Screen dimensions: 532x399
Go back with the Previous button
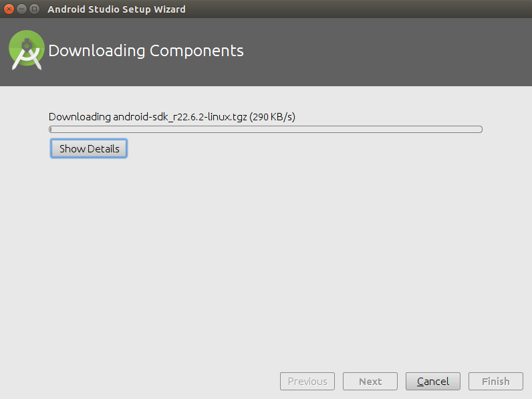(307, 382)
